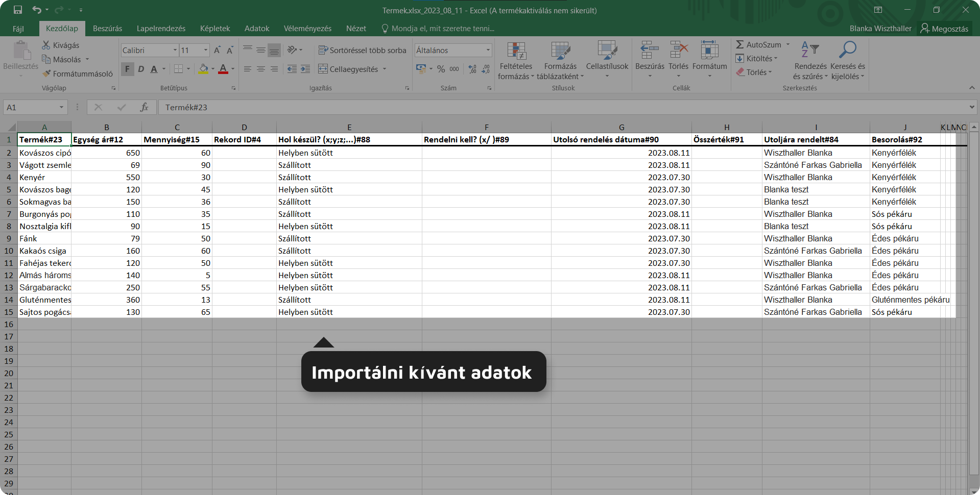Switch to the Nézet tab

tap(356, 29)
